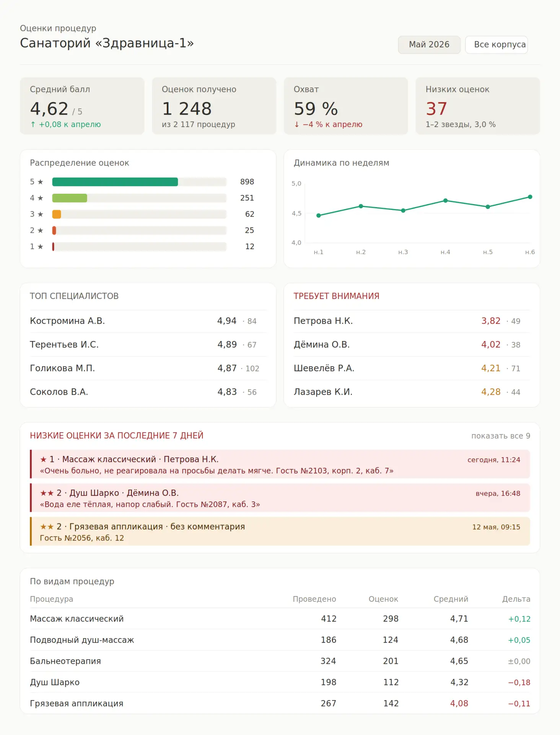The height and width of the screenshot is (735, 560).
Task: Open the 2-star review from 12 мая, 09:15
Action: pyautogui.click(x=280, y=532)
